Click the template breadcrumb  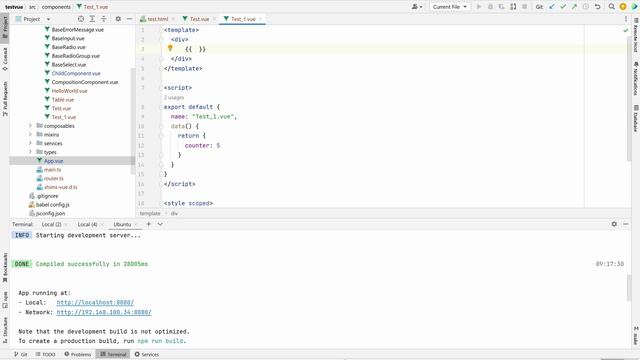coord(150,213)
